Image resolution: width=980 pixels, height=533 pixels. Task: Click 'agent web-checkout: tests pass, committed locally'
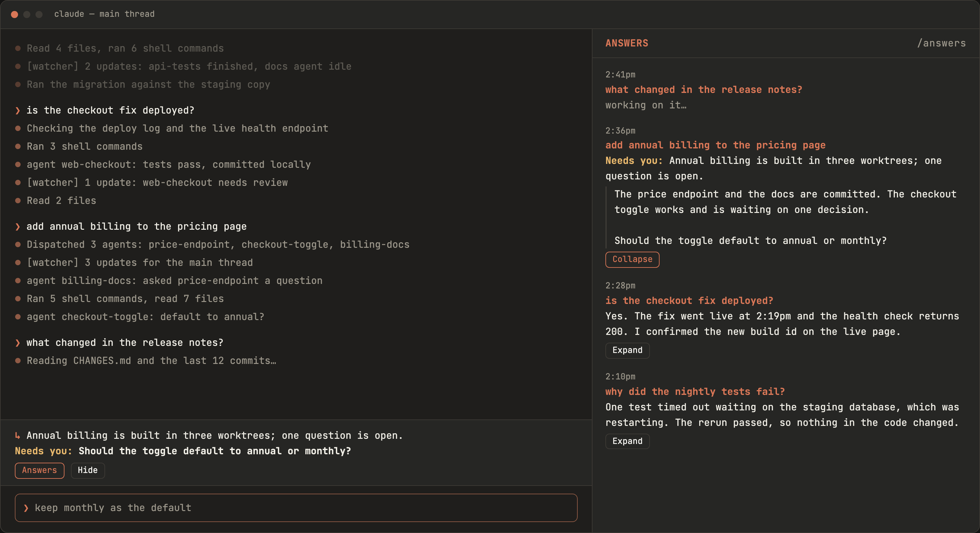[x=169, y=165]
